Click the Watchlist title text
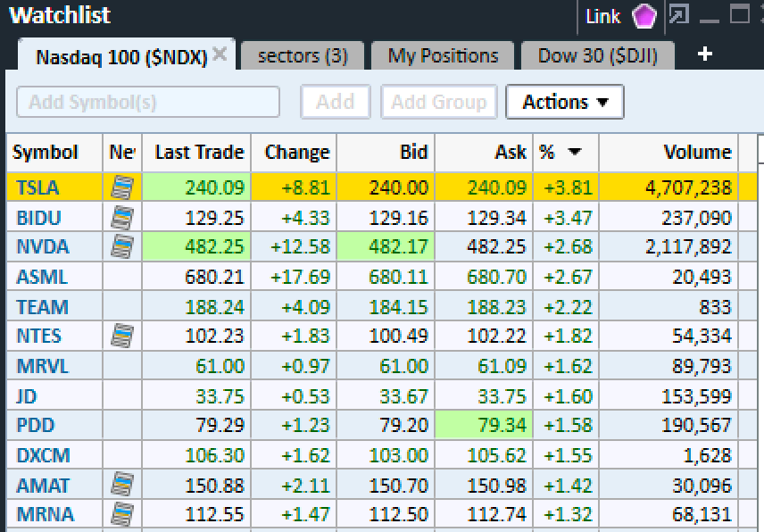The width and height of the screenshot is (764, 532). [60, 15]
